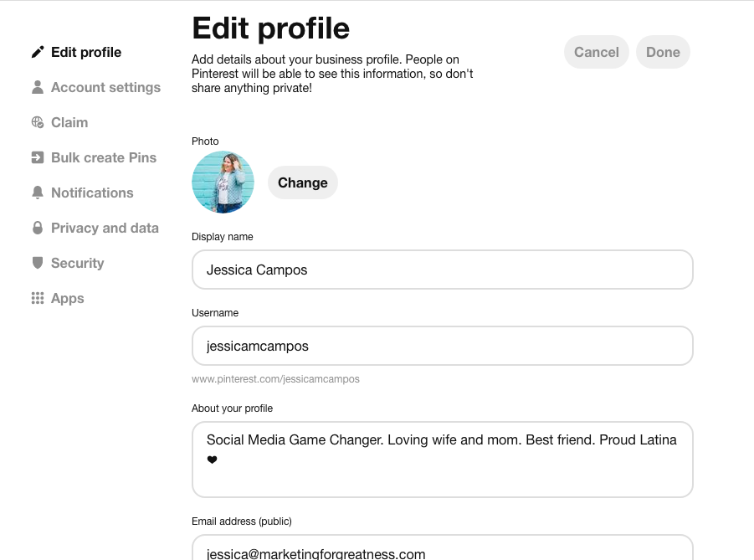
Task: Open Bulk create Pins page
Action: [104, 157]
